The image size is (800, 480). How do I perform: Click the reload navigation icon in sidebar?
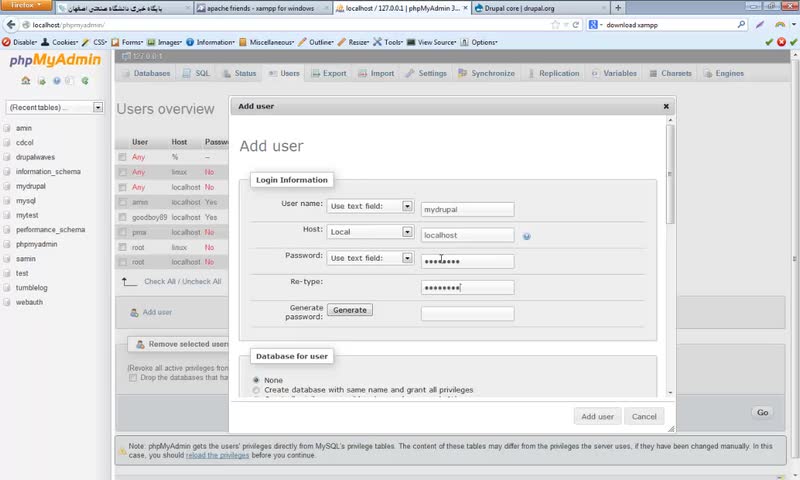[85, 81]
